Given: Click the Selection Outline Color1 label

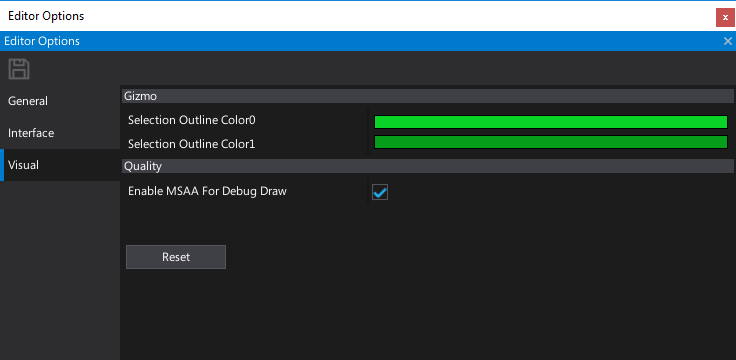Looking at the screenshot, I should [x=192, y=144].
